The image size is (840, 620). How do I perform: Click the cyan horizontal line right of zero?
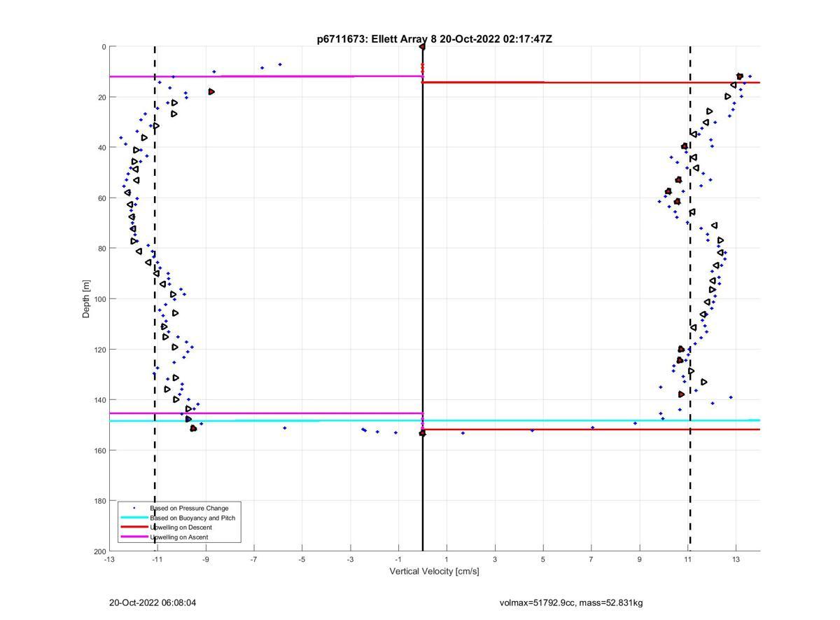click(x=591, y=420)
